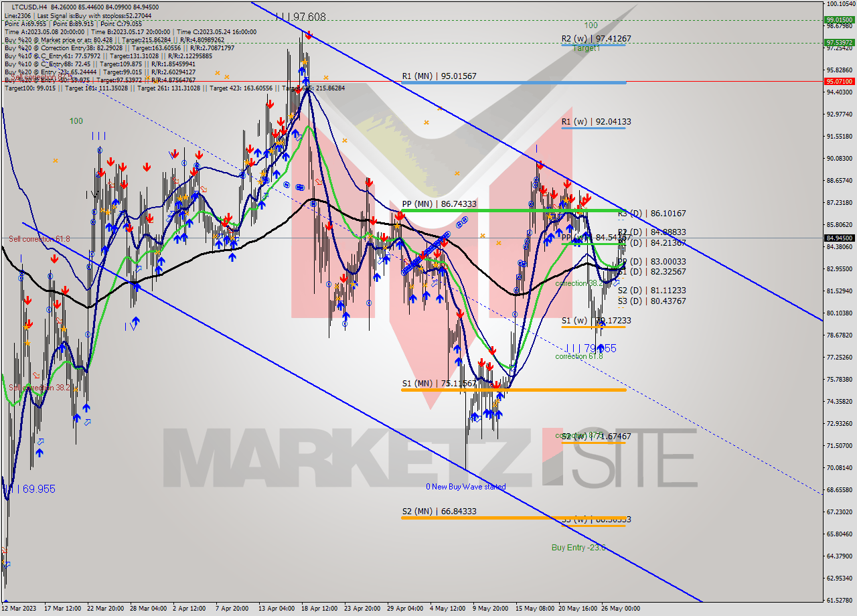
Task: Click the 29 Apr 04:00 time label
Action: coord(405,609)
